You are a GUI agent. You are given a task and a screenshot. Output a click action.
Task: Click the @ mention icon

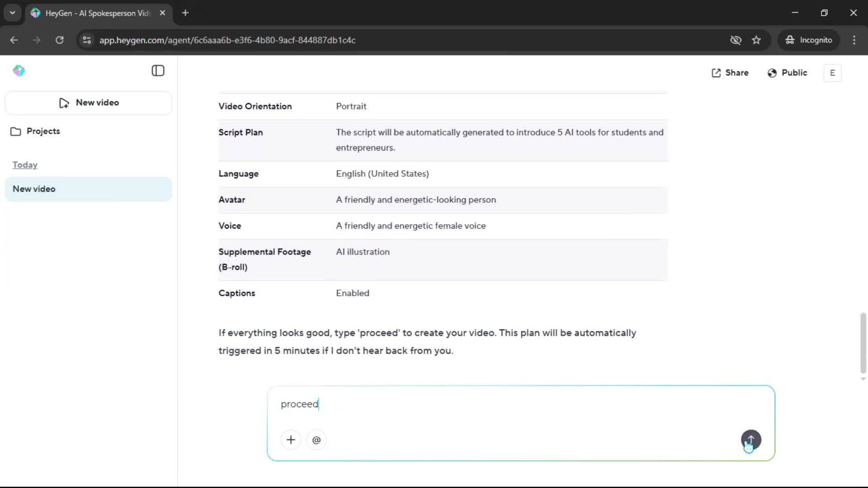pos(316,440)
